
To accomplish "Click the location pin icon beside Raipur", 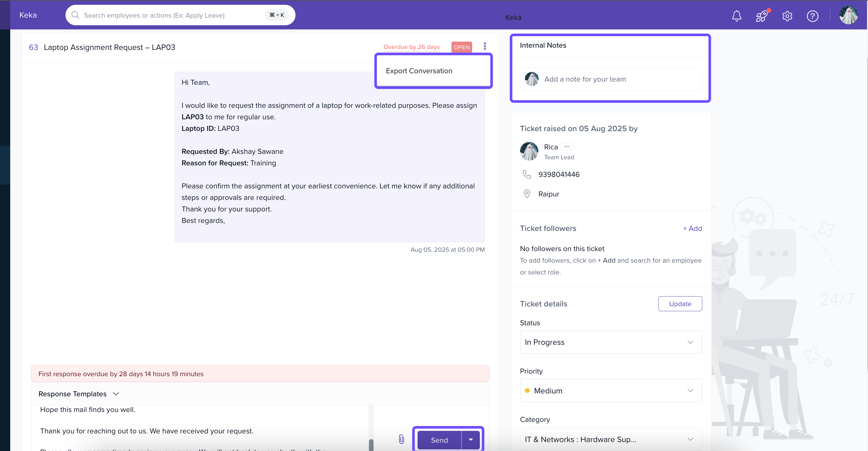I will (527, 194).
